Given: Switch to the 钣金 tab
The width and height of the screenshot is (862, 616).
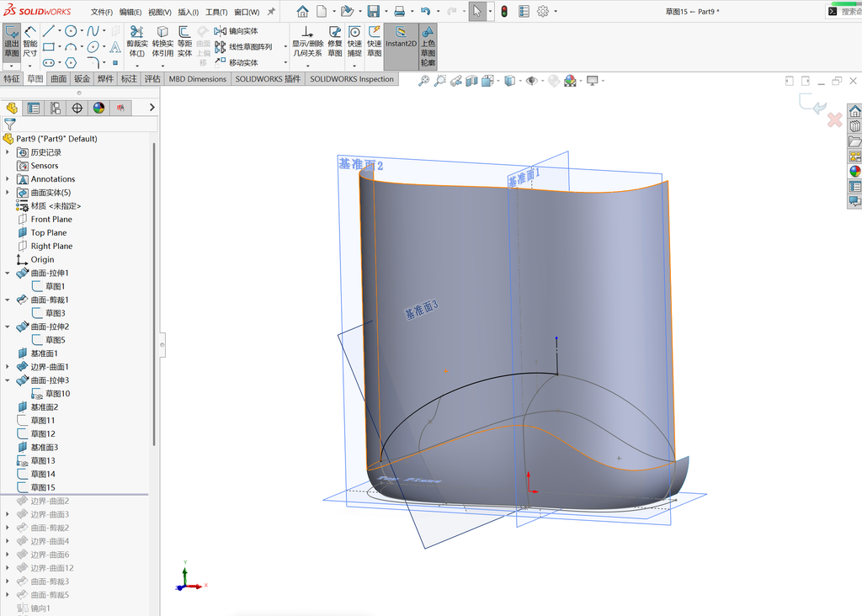Looking at the screenshot, I should coord(82,78).
